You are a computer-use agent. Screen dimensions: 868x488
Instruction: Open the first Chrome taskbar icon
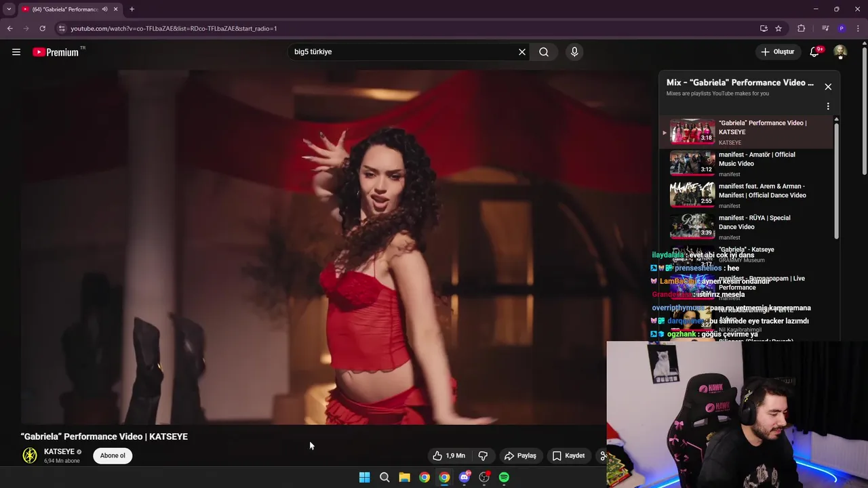(424, 478)
